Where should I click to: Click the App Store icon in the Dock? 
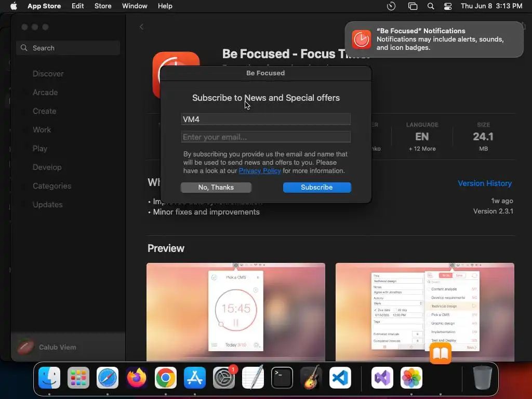tap(195, 378)
